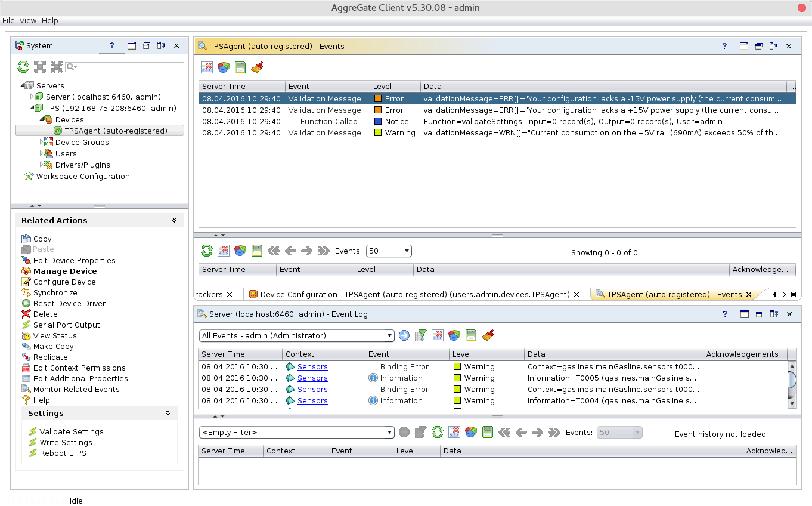Viewport: 812px width, 506px height.
Task: Click save/export icon in TPSAgent Events top toolbar
Action: 240,67
